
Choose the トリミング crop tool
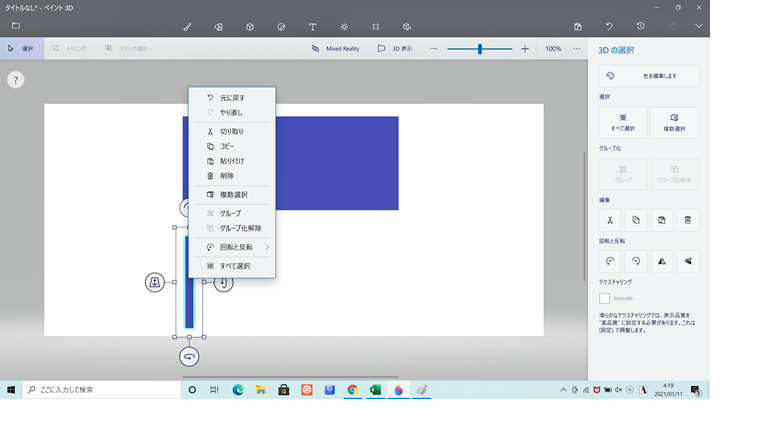point(69,48)
